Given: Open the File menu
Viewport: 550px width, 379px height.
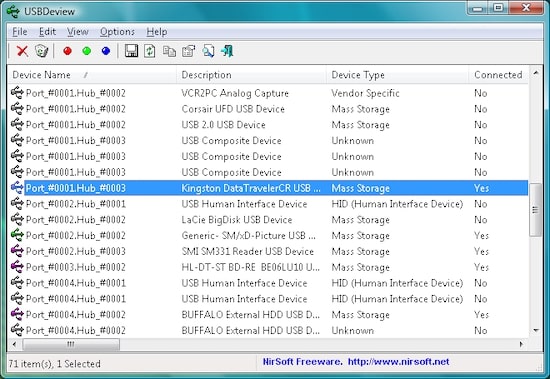Looking at the screenshot, I should pos(20,32).
